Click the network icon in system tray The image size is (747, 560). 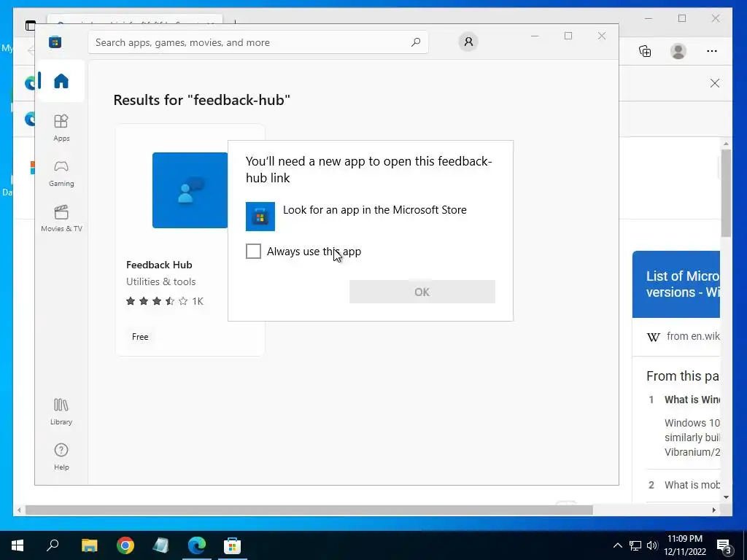tap(635, 545)
